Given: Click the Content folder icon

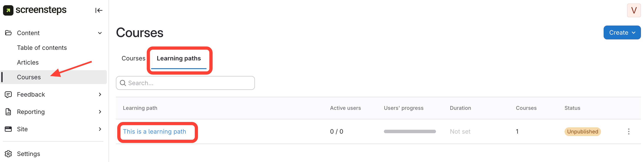Looking at the screenshot, I should click(8, 33).
